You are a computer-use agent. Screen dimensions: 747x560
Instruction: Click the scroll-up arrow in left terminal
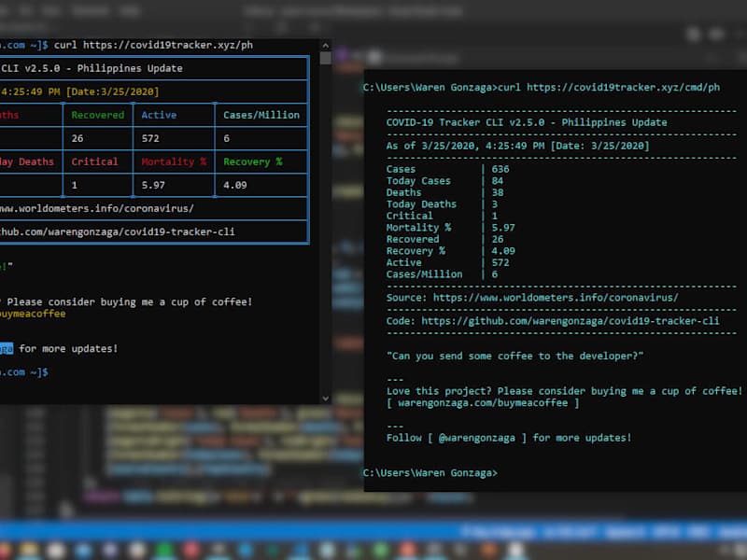pyautogui.click(x=325, y=46)
